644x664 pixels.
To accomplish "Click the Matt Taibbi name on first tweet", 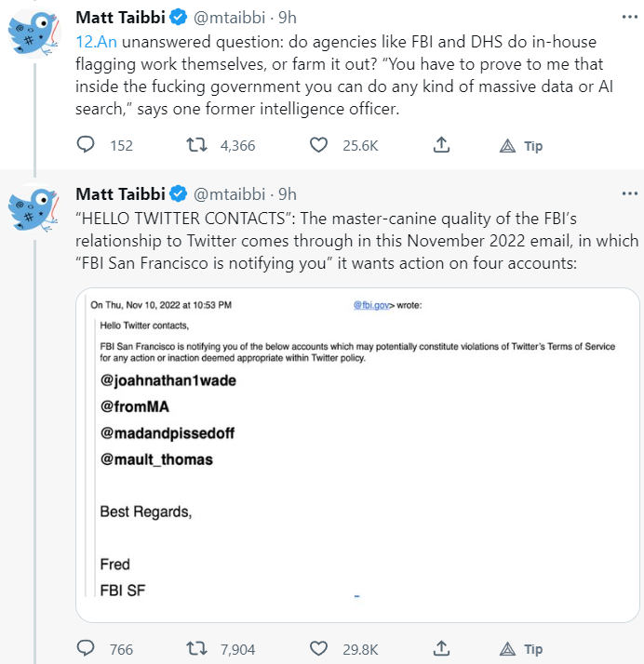I will [119, 18].
